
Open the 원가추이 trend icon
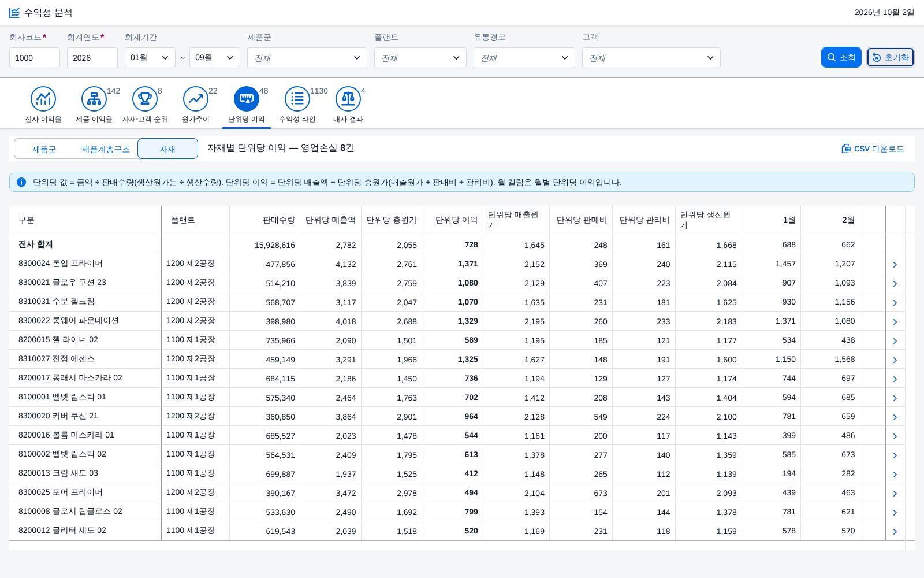tap(196, 99)
